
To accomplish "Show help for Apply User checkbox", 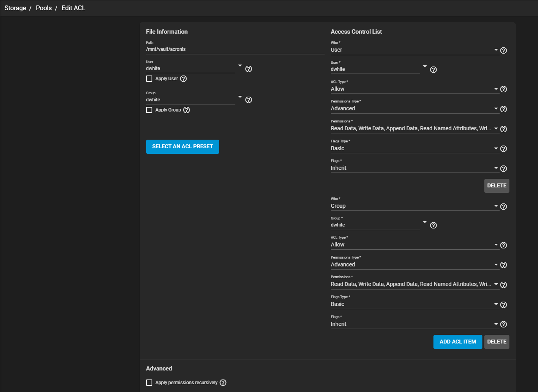I will pos(183,79).
